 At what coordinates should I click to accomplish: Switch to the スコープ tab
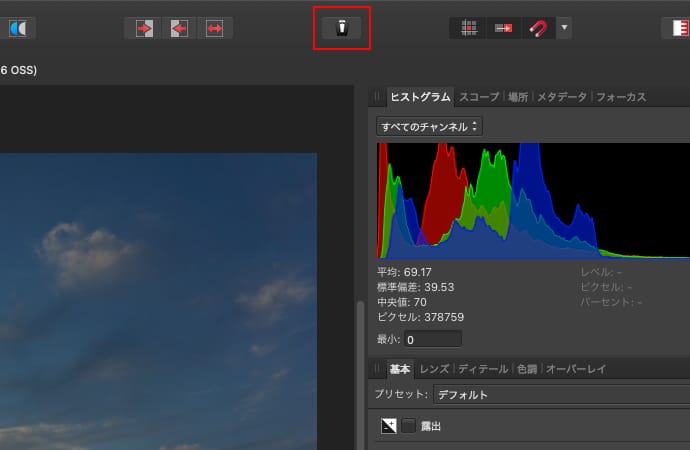pyautogui.click(x=480, y=97)
